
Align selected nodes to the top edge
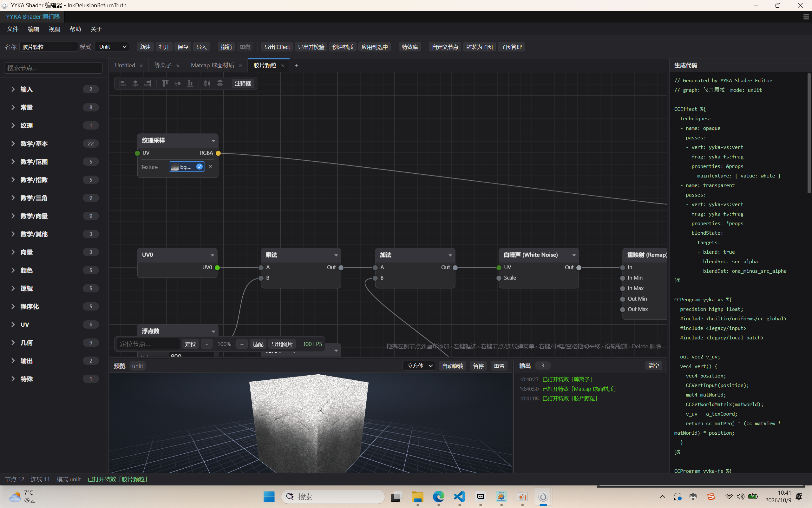165,83
